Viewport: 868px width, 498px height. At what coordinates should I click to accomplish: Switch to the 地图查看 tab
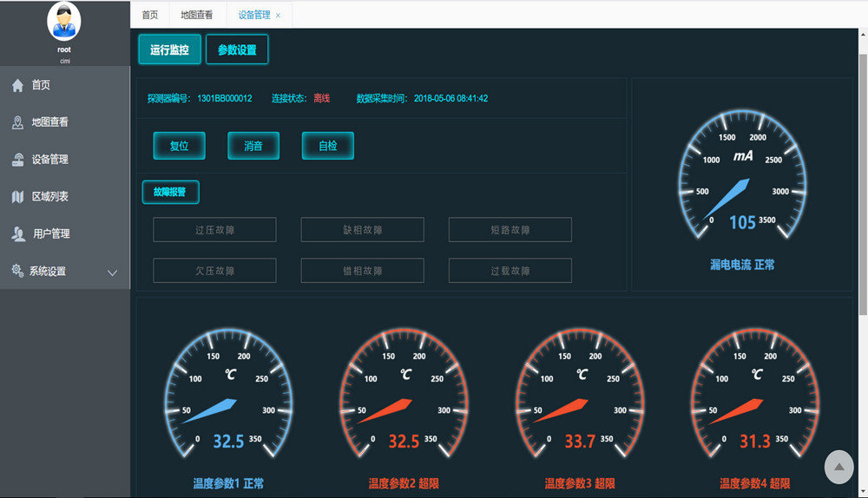tap(196, 15)
